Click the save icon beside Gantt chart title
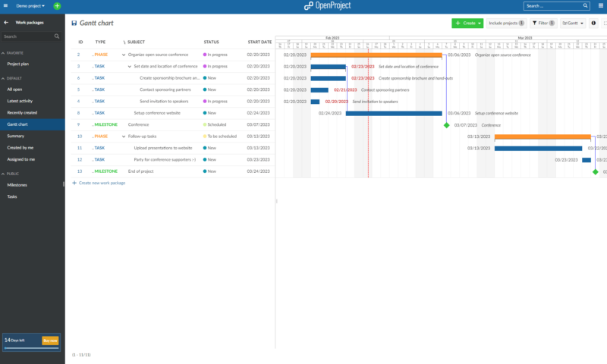 pos(74,24)
